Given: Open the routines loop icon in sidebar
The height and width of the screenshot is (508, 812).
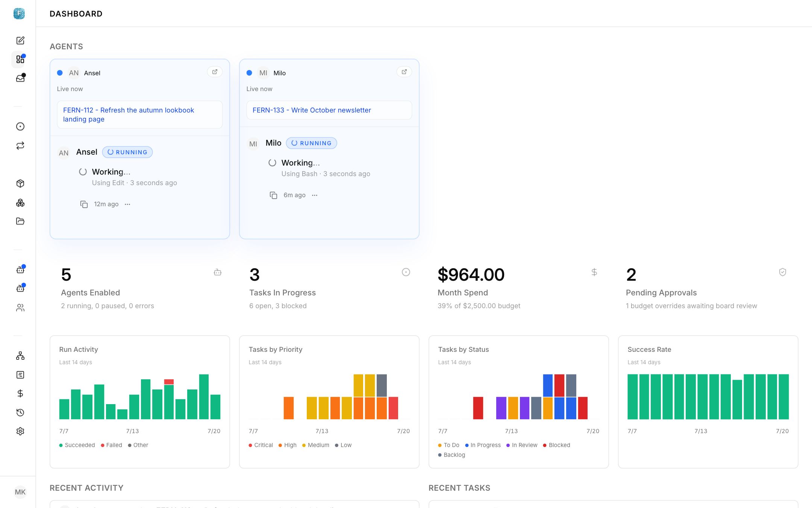Looking at the screenshot, I should click(20, 146).
